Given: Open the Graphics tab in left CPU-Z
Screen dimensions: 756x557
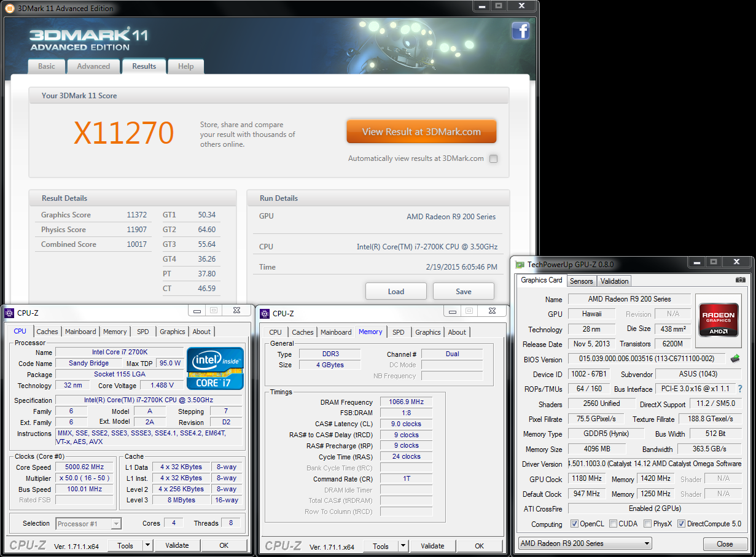Looking at the screenshot, I should click(x=173, y=332).
